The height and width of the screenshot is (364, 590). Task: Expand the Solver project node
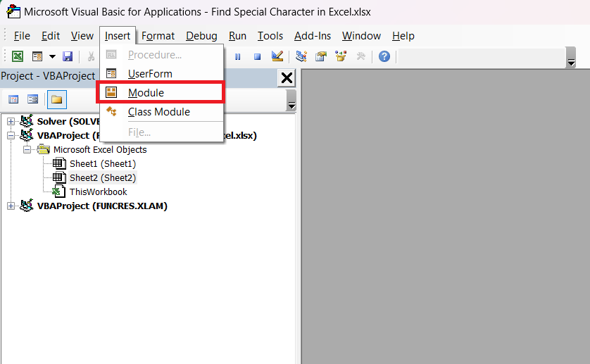[x=11, y=122]
